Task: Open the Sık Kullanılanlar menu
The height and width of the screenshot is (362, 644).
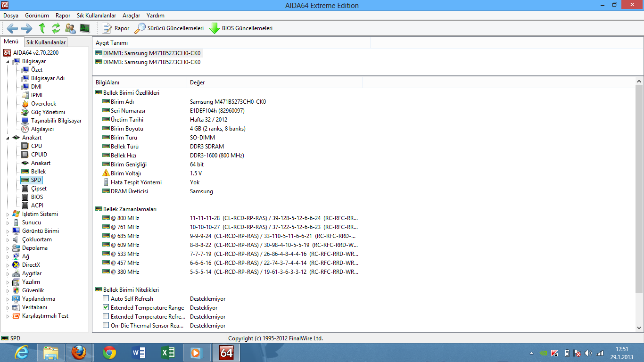Action: click(x=96, y=16)
